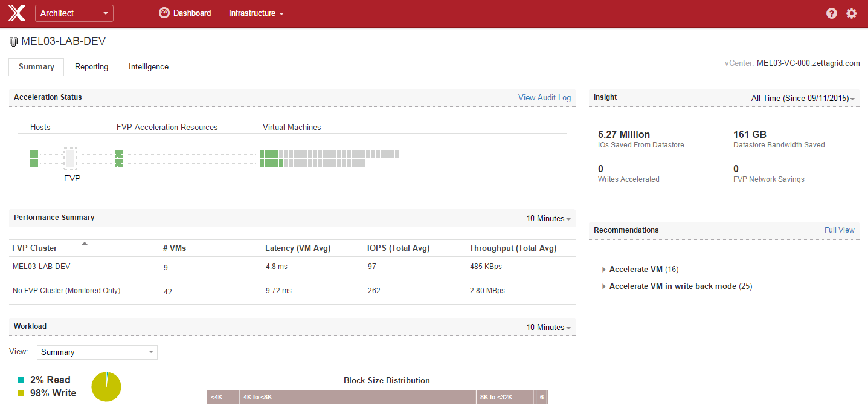Select the <4K block size segment
This screenshot has width=868, height=417.
click(223, 397)
